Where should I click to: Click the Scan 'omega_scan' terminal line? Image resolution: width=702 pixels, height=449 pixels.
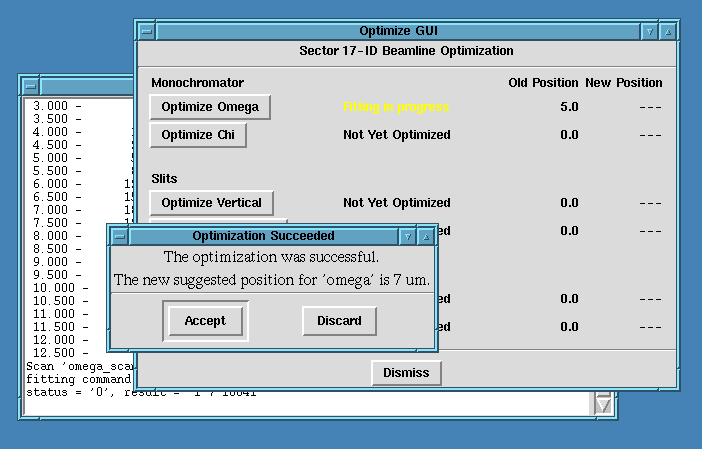pyautogui.click(x=80, y=366)
